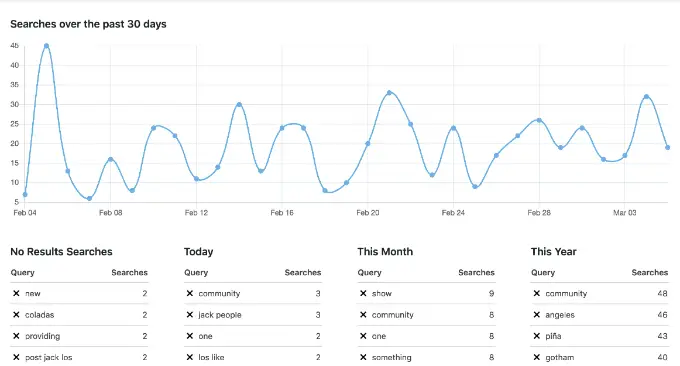
Task: Click the chart point on Feb 04
Action: point(25,195)
